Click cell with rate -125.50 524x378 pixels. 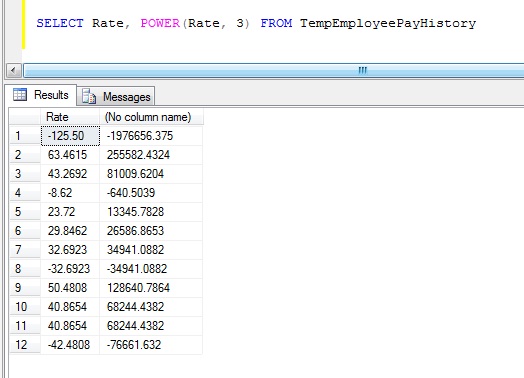(70, 136)
